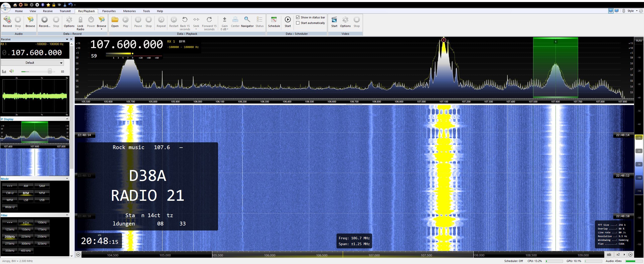Click the Restart playback icon
The image size is (644, 264).
pos(174,20)
